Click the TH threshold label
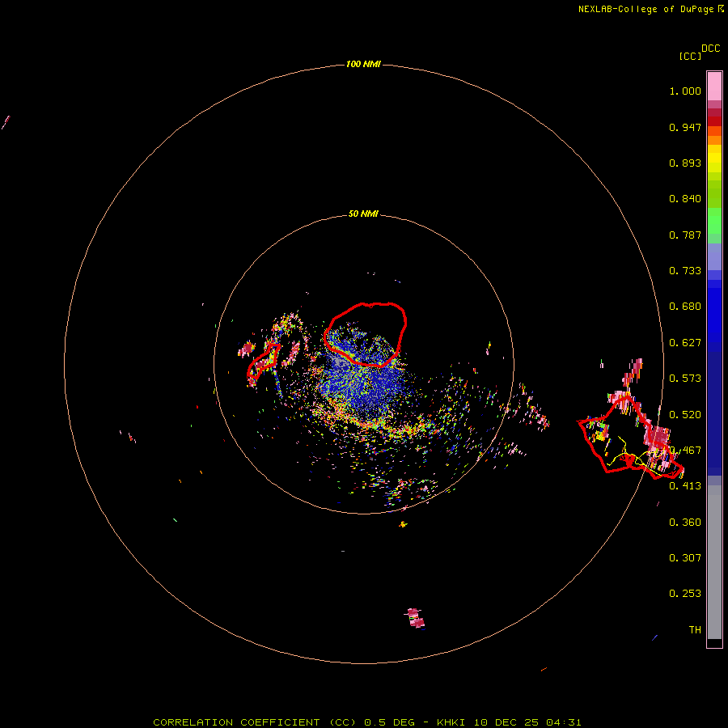This screenshot has height=728, width=728. (x=695, y=629)
